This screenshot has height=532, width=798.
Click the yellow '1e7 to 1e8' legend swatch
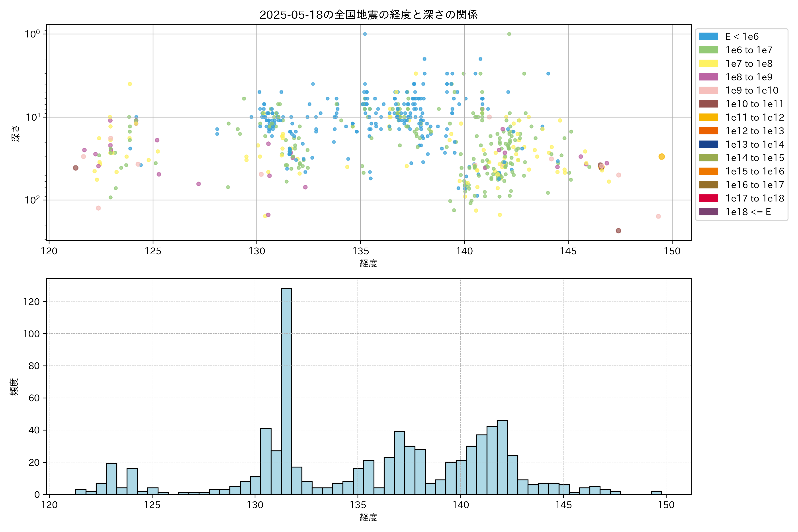[708, 63]
